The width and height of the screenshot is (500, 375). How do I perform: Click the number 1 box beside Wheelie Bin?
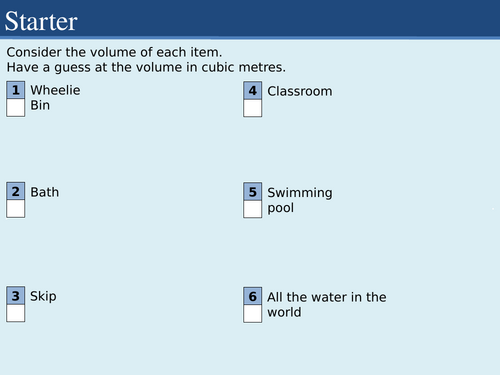16,90
